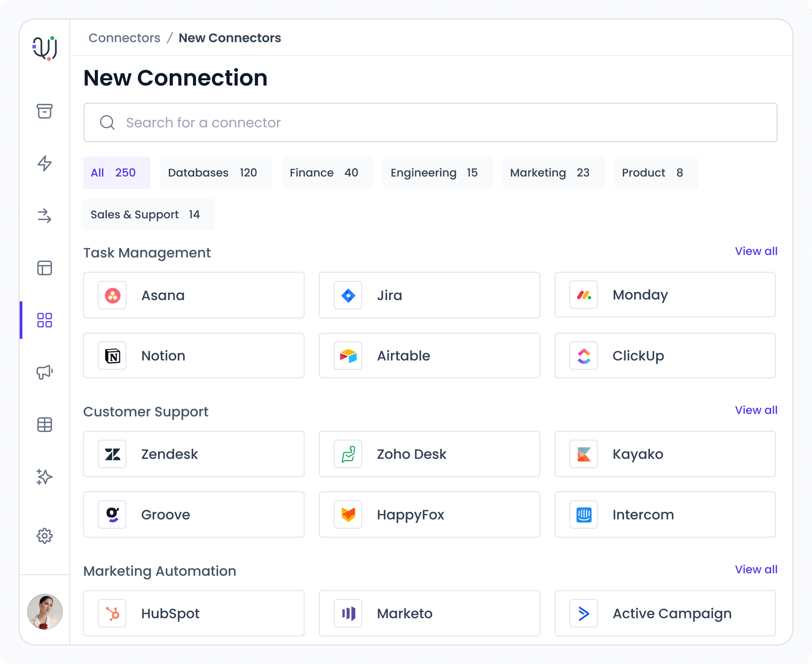The image size is (812, 664).
Task: Select the AI sparkles sidebar icon
Action: [44, 477]
